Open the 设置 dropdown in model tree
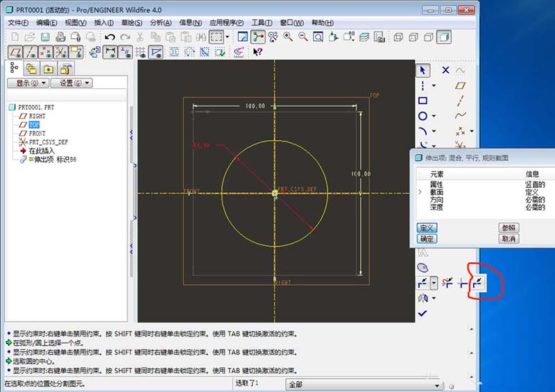This screenshot has width=555, height=392. (72, 83)
